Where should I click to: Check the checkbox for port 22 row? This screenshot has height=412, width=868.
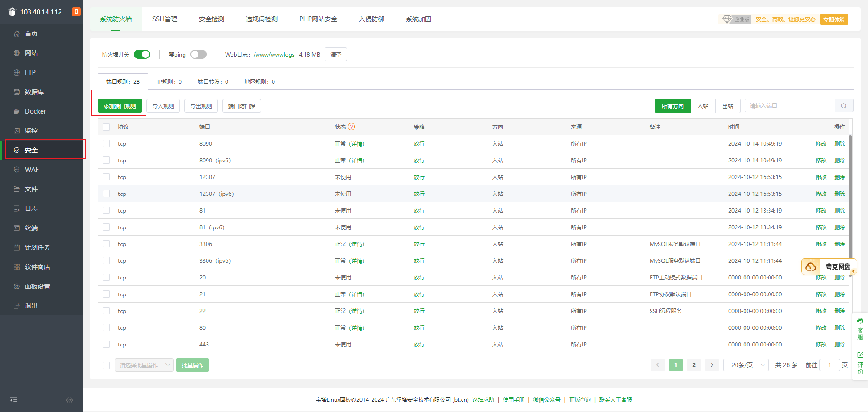(x=106, y=311)
